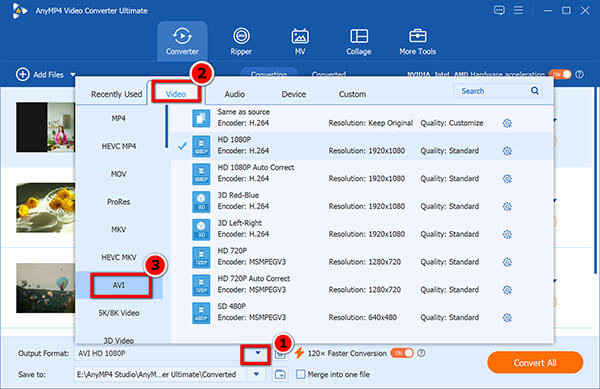The height and width of the screenshot is (389, 600).
Task: Switch to the Custom tab
Action: pos(352,94)
